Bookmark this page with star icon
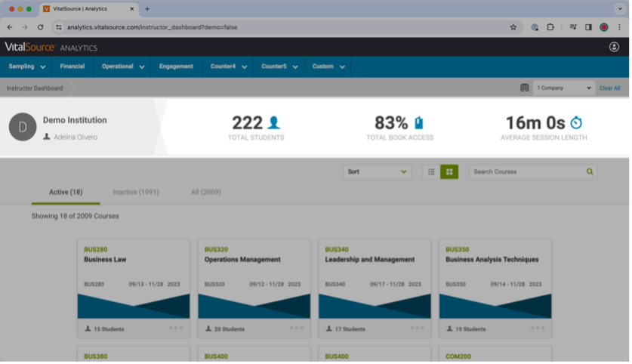 point(513,27)
